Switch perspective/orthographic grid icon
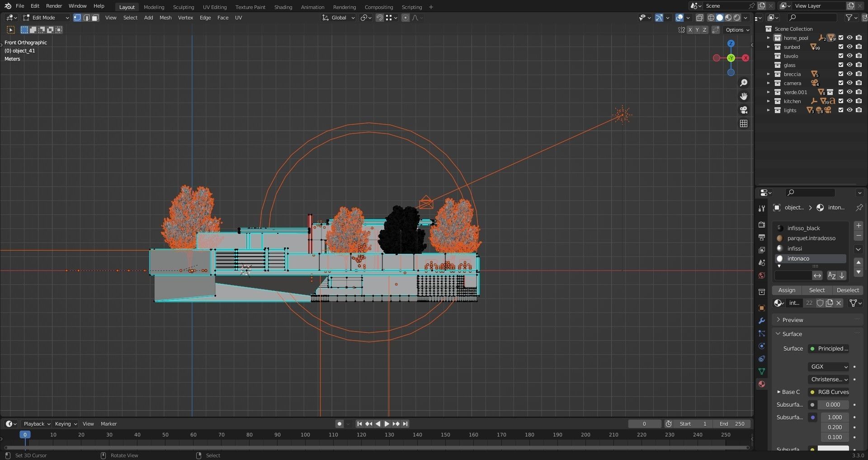The width and height of the screenshot is (868, 460). 744,123
